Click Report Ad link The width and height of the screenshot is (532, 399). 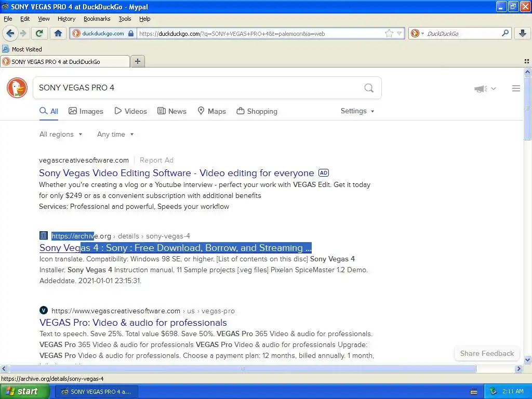(156, 160)
